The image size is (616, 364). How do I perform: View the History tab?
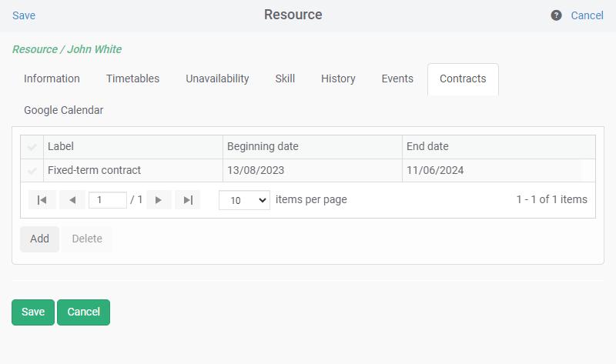point(338,79)
